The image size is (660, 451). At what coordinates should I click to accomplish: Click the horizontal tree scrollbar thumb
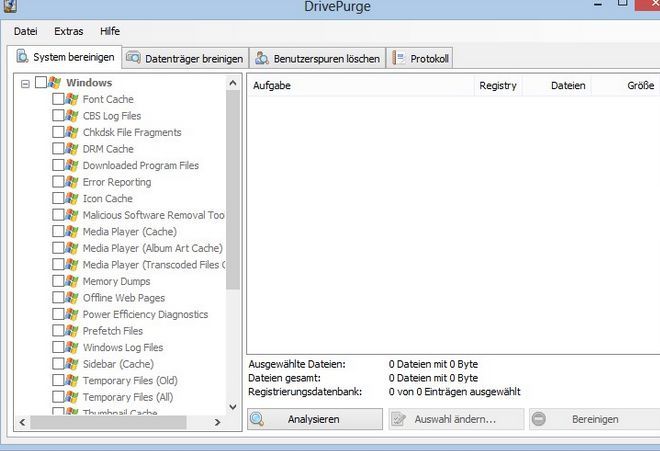[108, 422]
